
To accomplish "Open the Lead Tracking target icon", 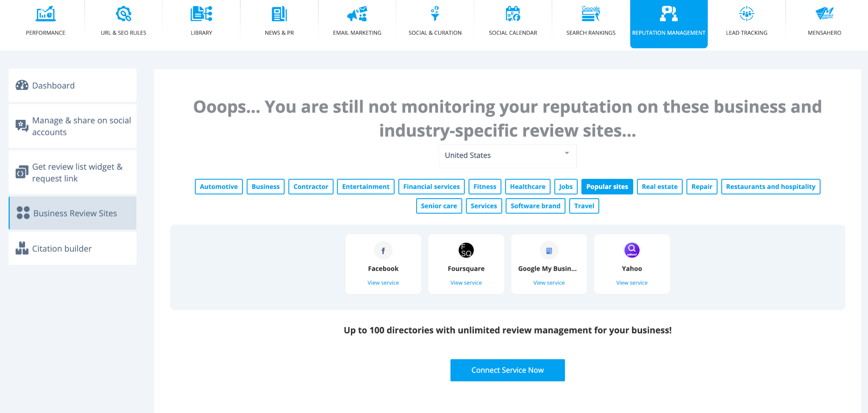I will [x=747, y=14].
